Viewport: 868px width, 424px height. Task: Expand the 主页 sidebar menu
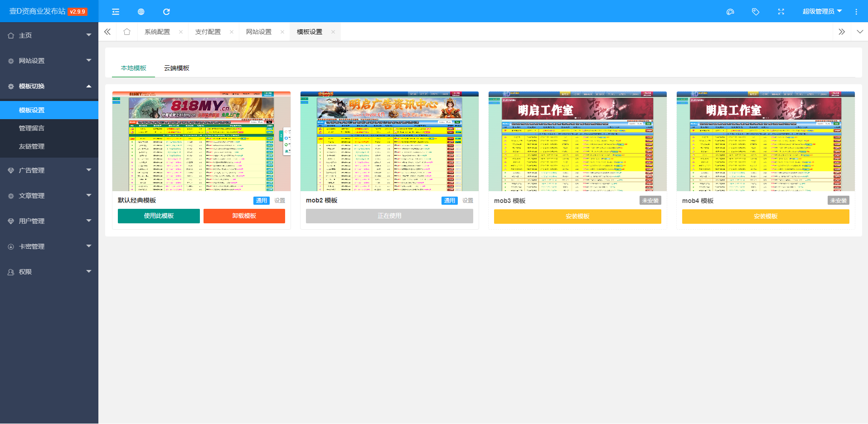coord(49,35)
